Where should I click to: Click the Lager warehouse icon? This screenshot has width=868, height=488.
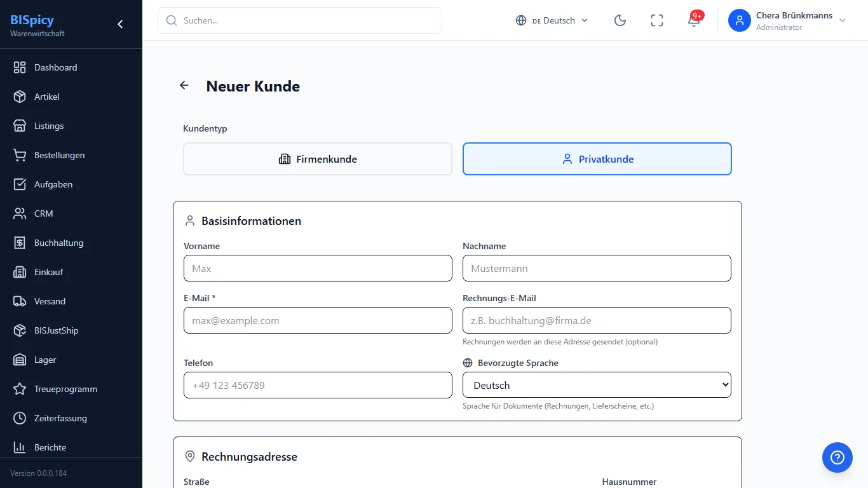coord(20,360)
